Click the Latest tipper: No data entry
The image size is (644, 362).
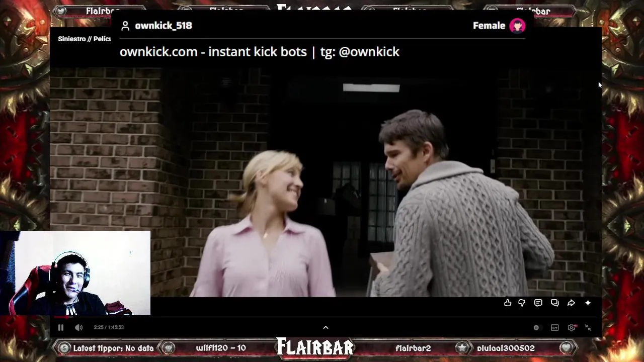tap(113, 348)
